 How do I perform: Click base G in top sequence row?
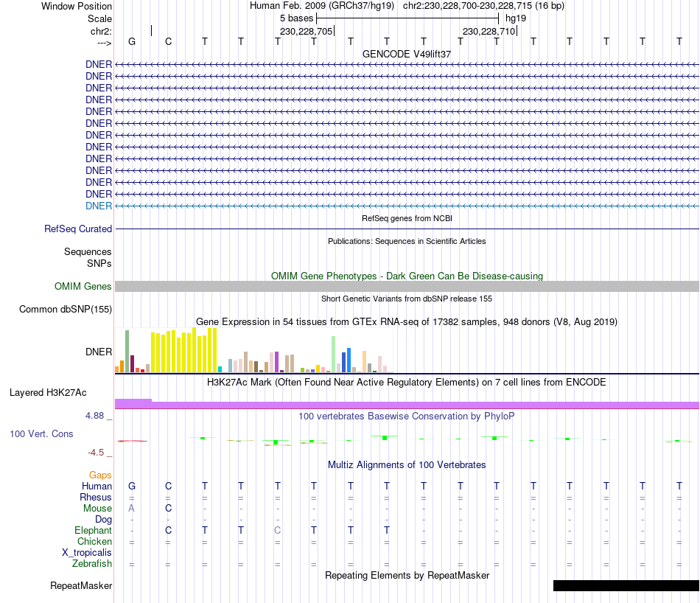[132, 41]
